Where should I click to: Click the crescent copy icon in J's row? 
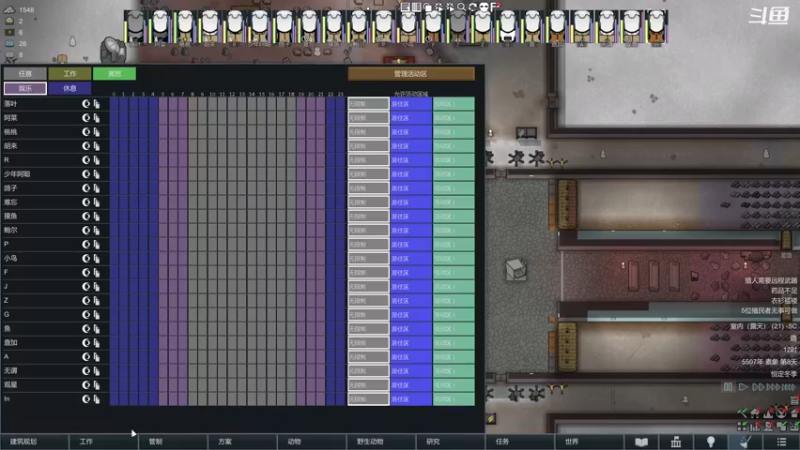(86, 286)
